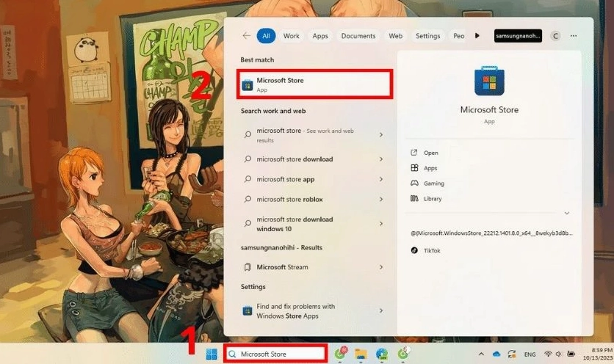The image size is (614, 364).
Task: Open File Explorer from the taskbar
Action: coord(361,354)
